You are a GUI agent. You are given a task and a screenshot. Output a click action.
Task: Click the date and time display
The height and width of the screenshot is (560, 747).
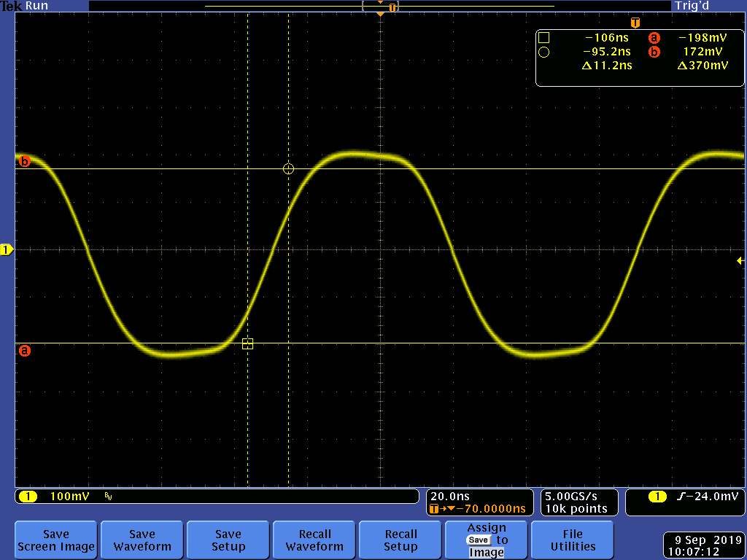pyautogui.click(x=704, y=546)
